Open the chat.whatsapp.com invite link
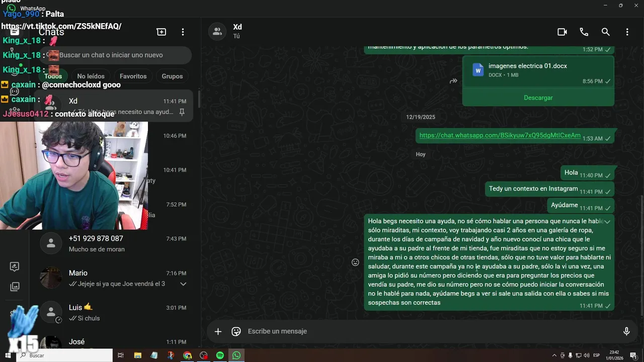Image resolution: width=644 pixels, height=362 pixels. click(500, 135)
